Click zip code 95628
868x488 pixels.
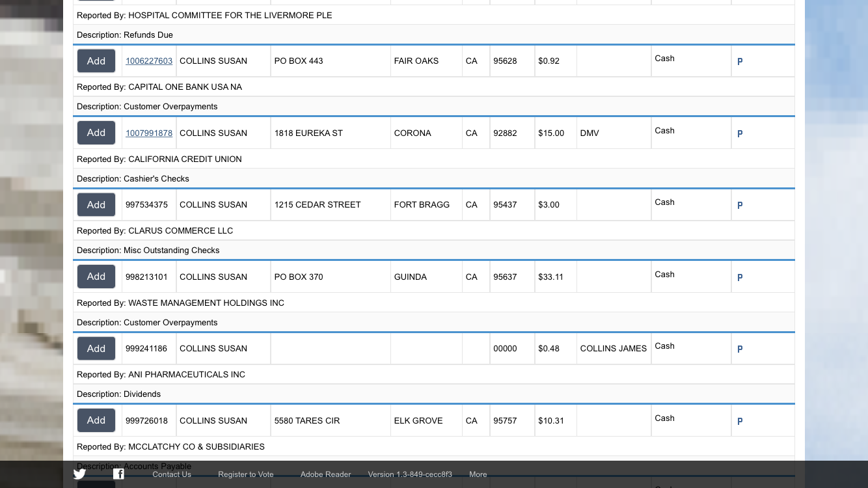[x=505, y=61]
